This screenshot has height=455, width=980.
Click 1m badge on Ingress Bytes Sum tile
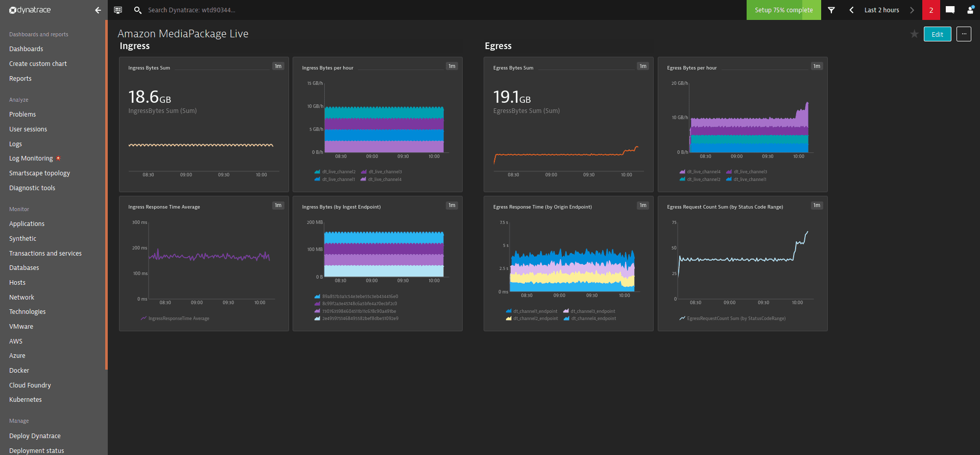(x=278, y=66)
